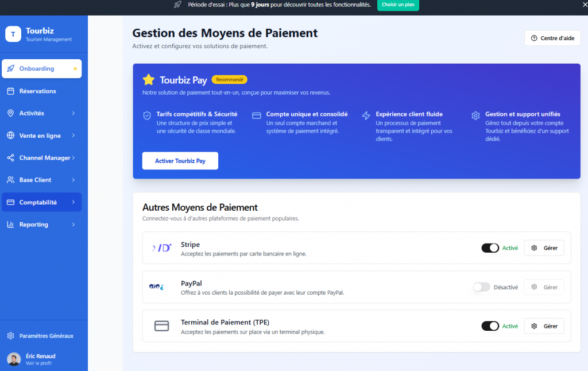Expand the Reporting menu chevron
Viewport: 588px width, 371px height.
click(x=73, y=225)
